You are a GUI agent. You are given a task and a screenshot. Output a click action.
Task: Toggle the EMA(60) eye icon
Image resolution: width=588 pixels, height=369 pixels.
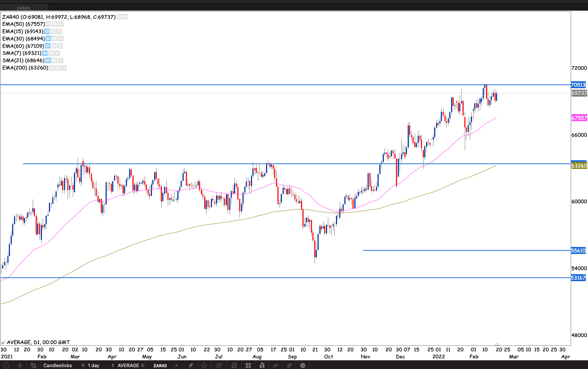(47, 46)
